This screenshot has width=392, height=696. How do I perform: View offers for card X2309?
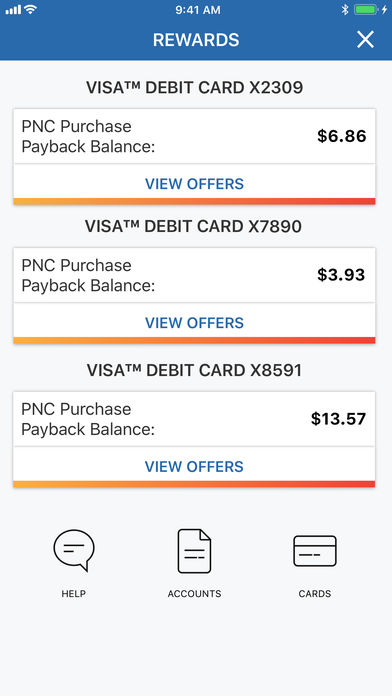(194, 184)
